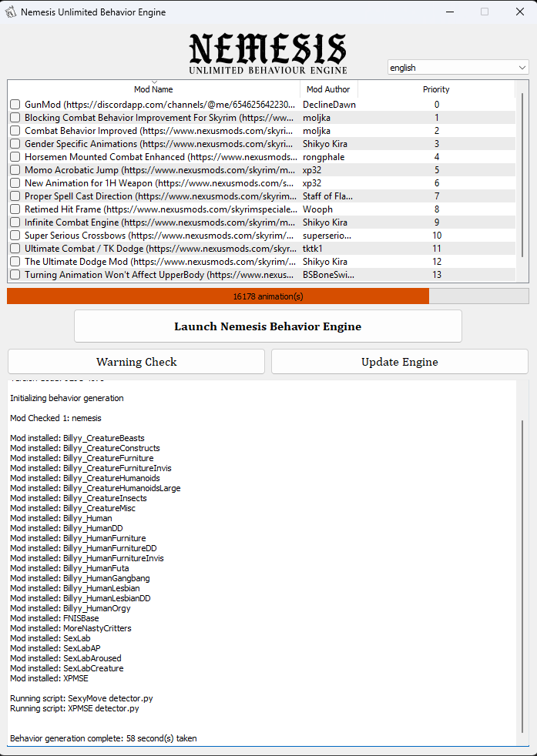537x756 pixels.
Task: Check Retimed Hit Frame mod
Action: point(15,209)
